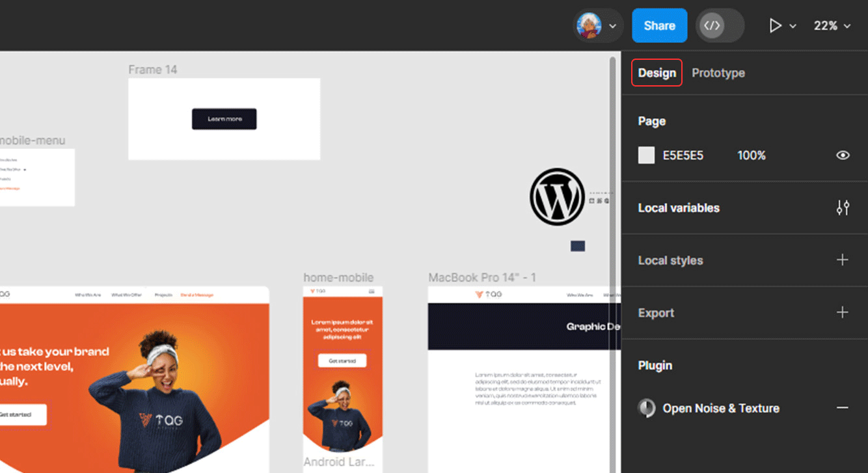
Task: Select the small dark blue square on canvas
Action: pos(578,246)
